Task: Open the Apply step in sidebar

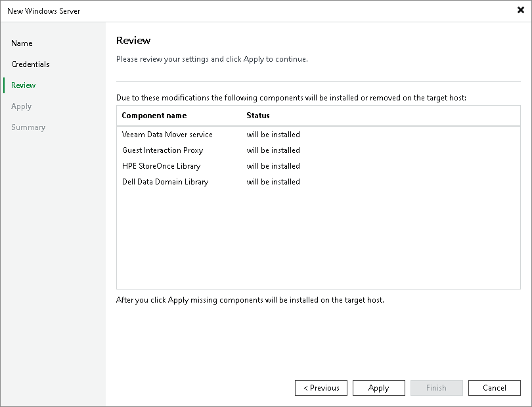Action: [21, 106]
